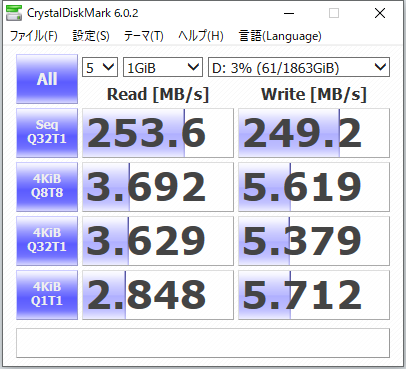The height and width of the screenshot is (369, 406).
Task: Expand the test count dropdown showing 5
Action: click(x=100, y=67)
